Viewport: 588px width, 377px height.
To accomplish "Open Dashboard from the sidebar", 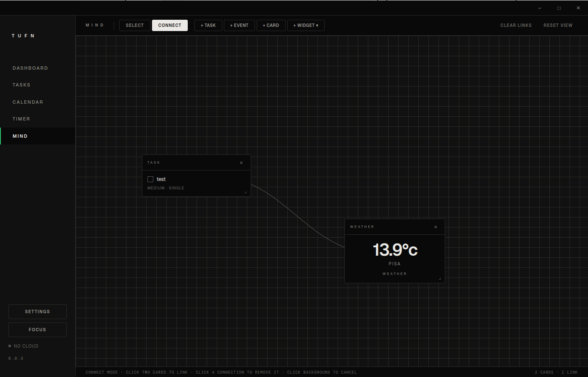I will (30, 68).
